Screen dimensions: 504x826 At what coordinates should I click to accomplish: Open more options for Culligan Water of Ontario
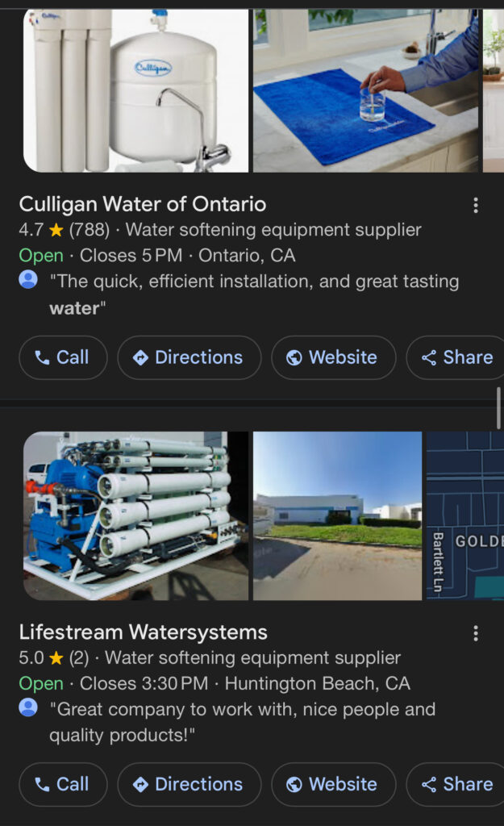pos(476,206)
